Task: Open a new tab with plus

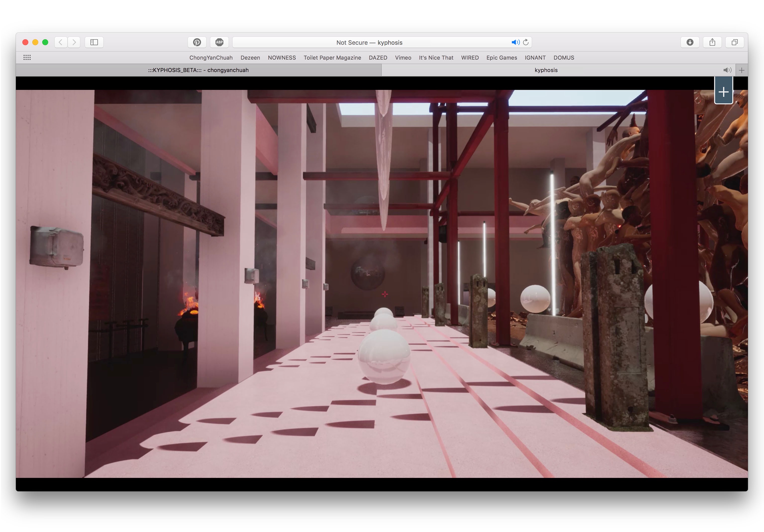Action: coord(742,70)
